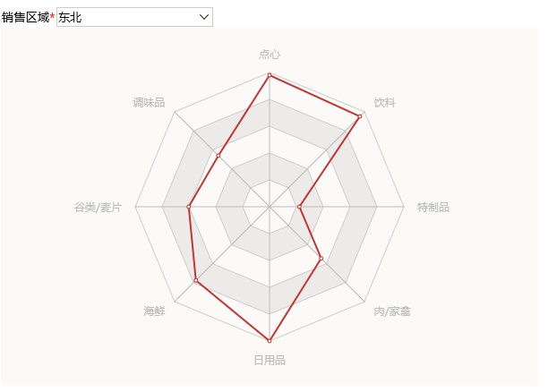
Task: Click the 东北 combo box field
Action: [x=134, y=17]
